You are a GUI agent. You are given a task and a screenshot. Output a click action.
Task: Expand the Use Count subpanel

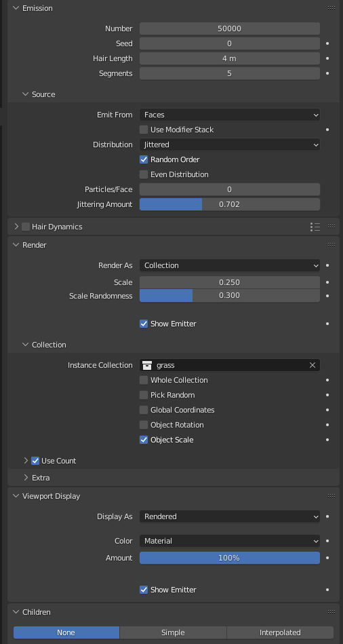pyautogui.click(x=26, y=461)
